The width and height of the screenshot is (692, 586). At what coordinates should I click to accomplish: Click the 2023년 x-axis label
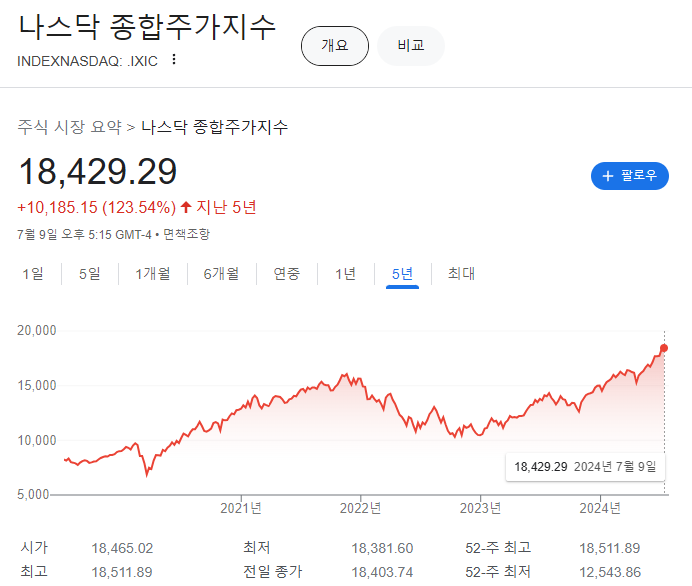(x=481, y=508)
